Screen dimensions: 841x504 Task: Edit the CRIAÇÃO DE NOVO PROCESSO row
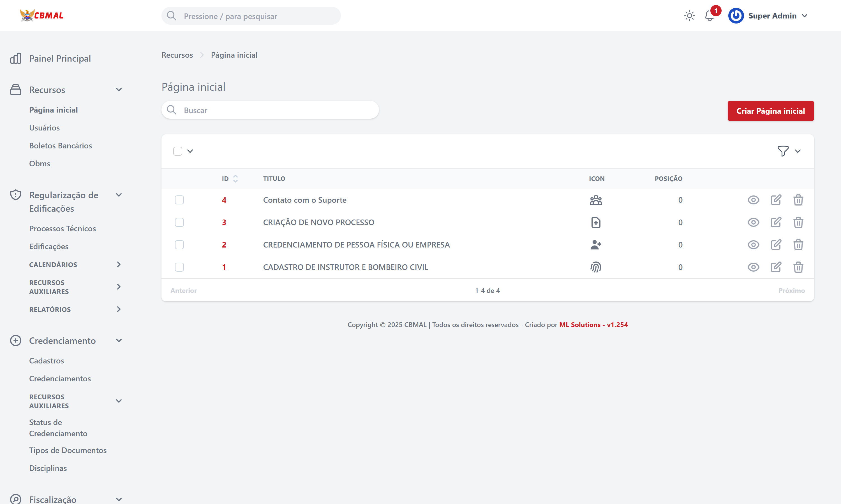(776, 222)
